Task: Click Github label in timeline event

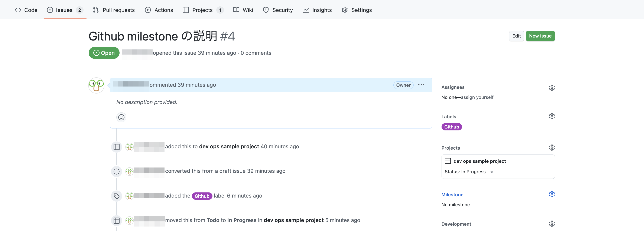Action: tap(202, 196)
